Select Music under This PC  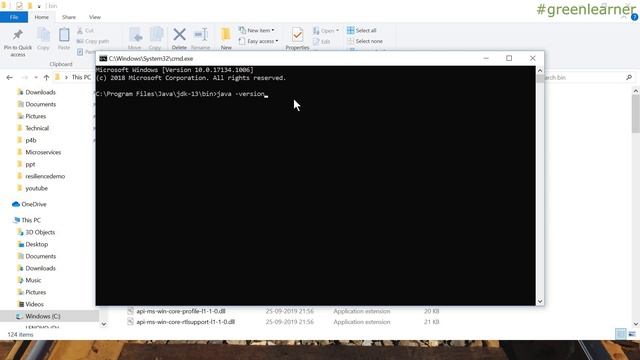tap(33, 280)
